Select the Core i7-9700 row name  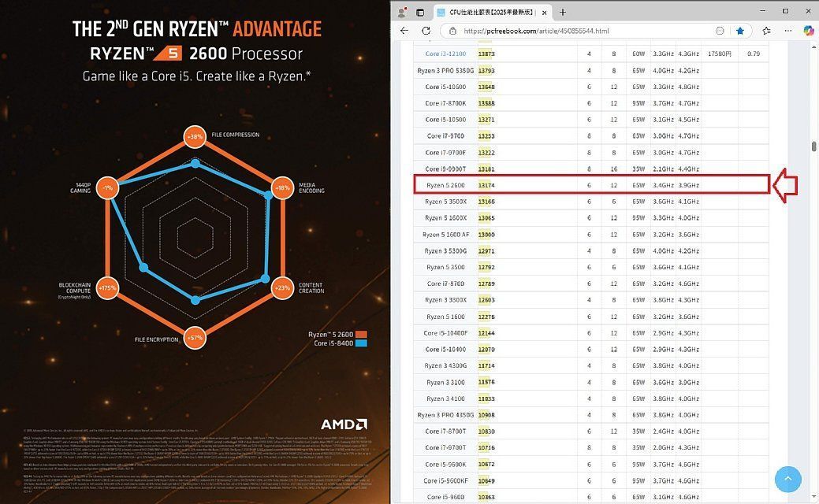click(x=445, y=136)
